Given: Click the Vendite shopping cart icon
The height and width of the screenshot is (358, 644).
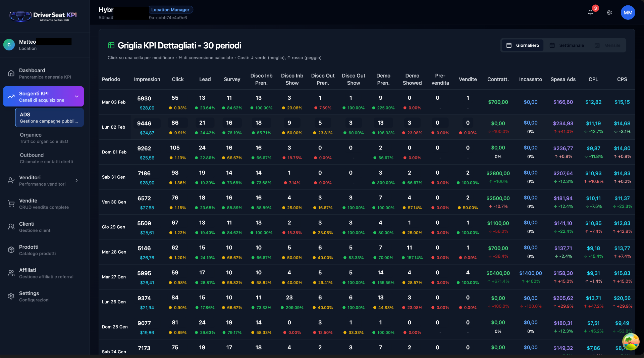Looking at the screenshot, I should click(11, 203).
